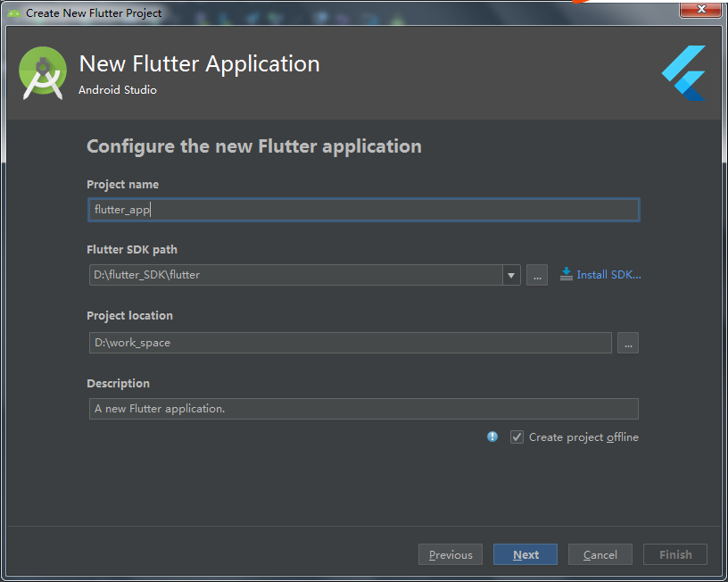Browse for project location via ellipsis button
Viewport: 728px width, 582px height.
pos(628,343)
